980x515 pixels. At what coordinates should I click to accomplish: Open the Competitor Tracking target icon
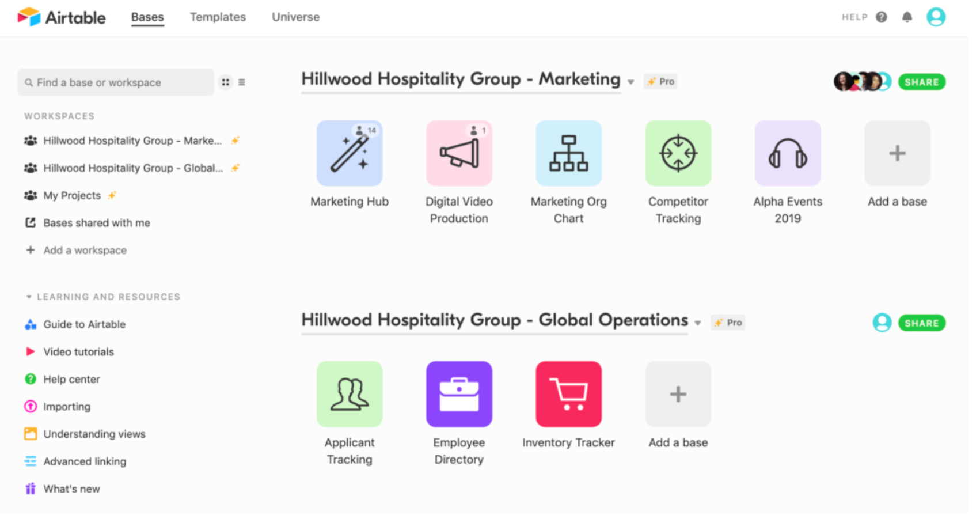click(x=678, y=153)
